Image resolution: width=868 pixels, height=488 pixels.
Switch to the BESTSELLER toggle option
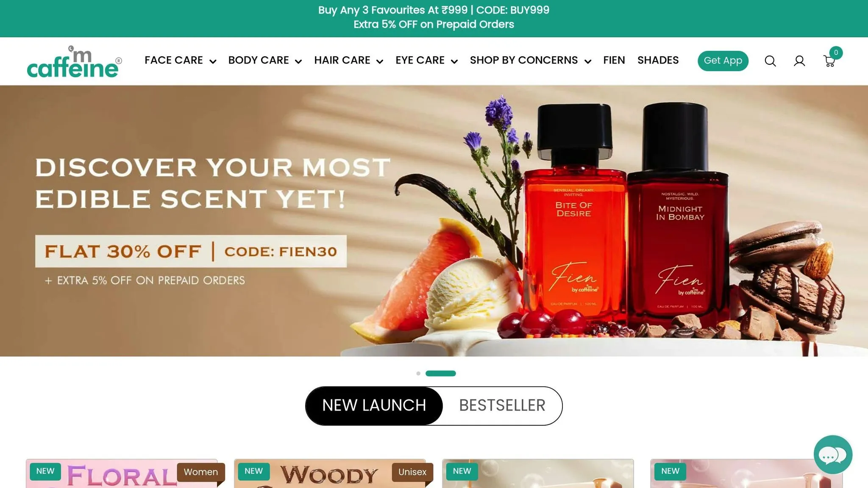coord(502,405)
